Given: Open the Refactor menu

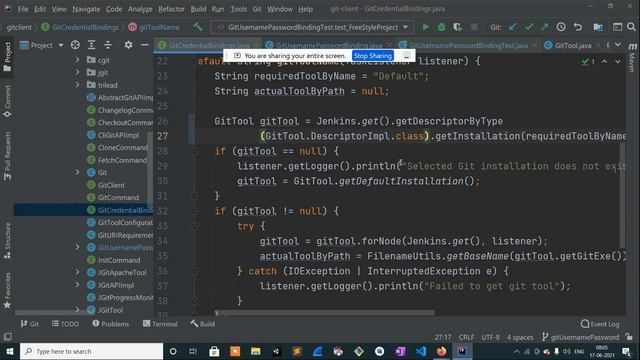Looking at the screenshot, I should coord(171,9).
